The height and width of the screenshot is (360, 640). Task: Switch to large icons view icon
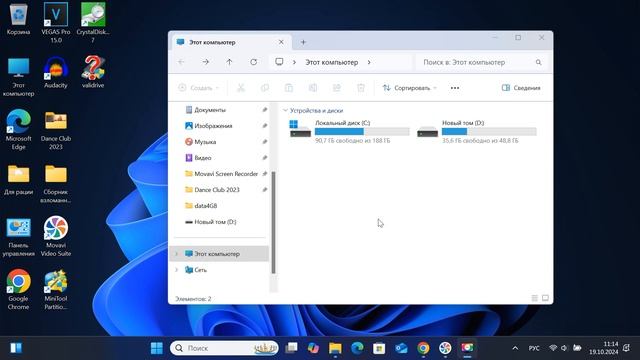pos(545,298)
